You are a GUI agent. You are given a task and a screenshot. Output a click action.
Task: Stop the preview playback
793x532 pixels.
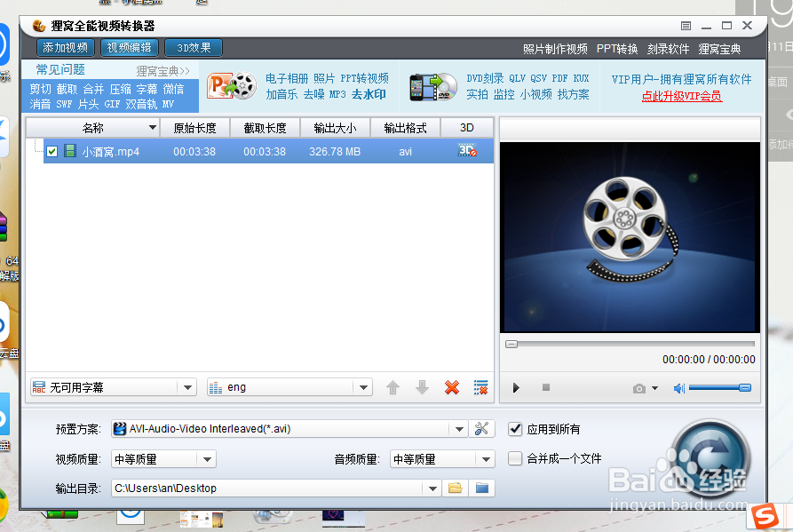click(546, 387)
